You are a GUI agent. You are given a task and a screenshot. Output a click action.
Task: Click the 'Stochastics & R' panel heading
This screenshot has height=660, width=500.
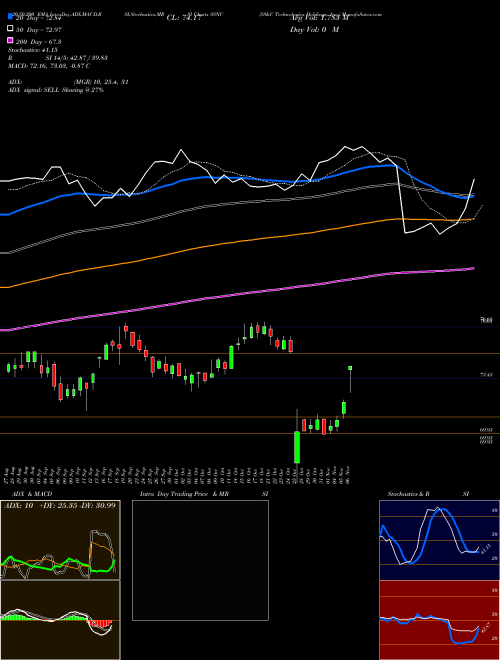point(408,494)
